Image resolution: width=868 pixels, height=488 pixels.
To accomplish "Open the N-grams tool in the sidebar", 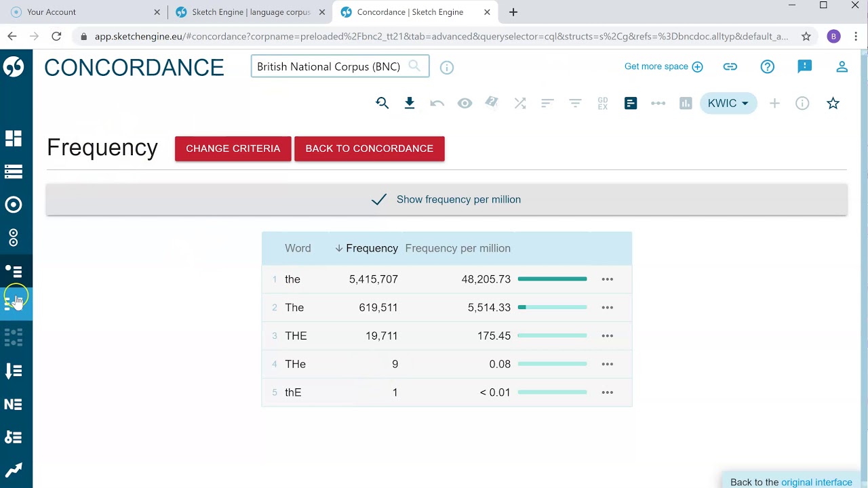I will (x=14, y=404).
